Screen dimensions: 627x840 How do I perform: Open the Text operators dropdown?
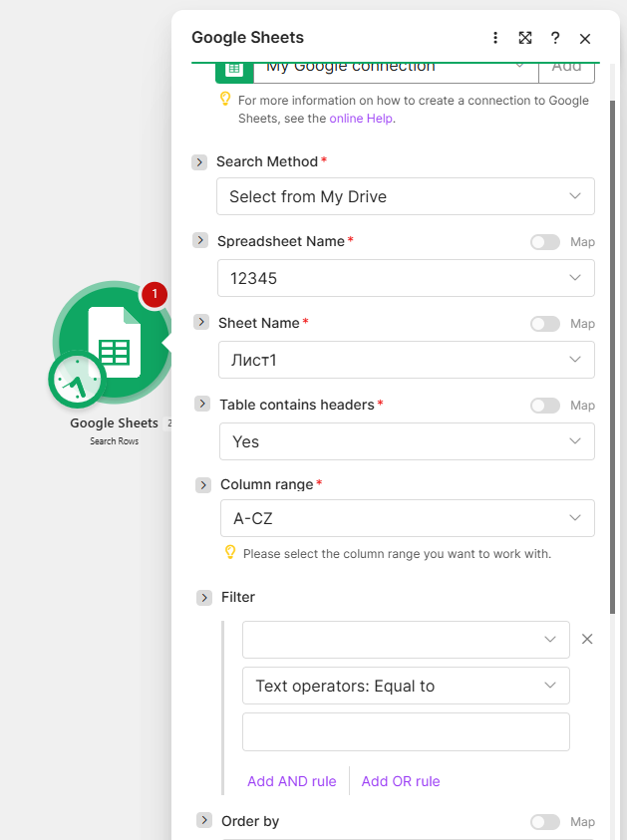click(407, 686)
